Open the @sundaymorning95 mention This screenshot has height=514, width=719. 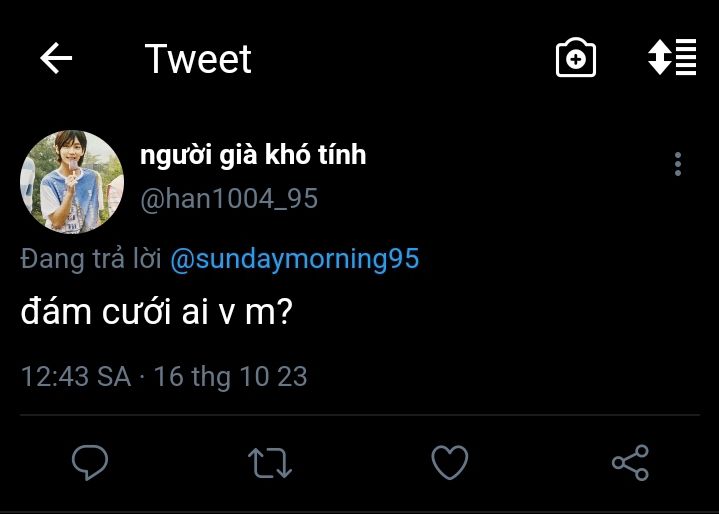[x=294, y=260]
